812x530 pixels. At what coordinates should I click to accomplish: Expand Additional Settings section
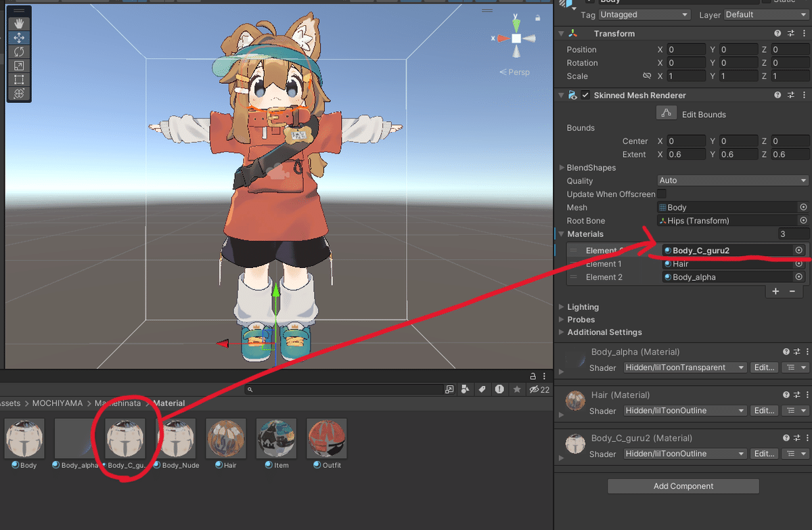[x=562, y=332]
